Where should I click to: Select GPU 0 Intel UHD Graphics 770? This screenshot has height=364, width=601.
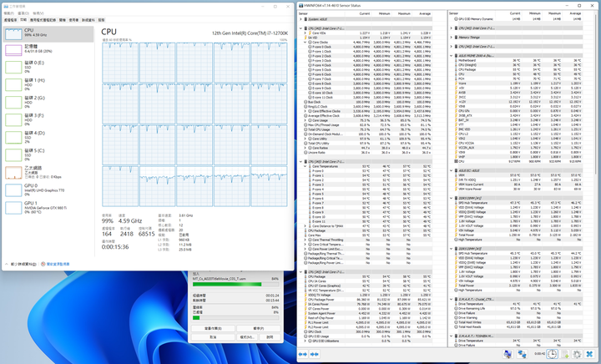click(x=48, y=190)
